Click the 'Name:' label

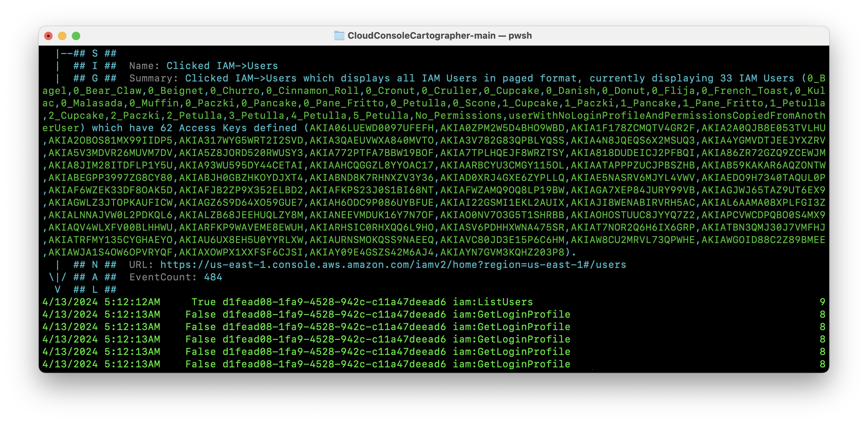tap(144, 66)
